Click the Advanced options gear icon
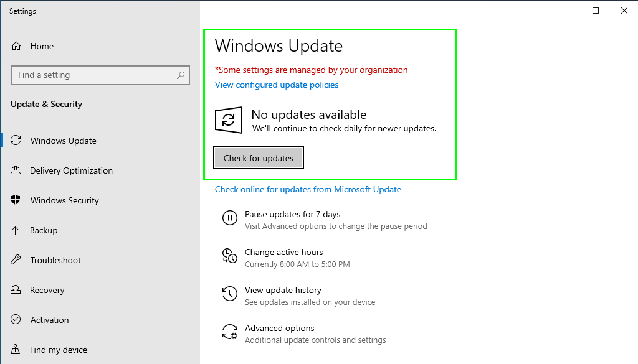The image size is (638, 364). click(x=229, y=332)
